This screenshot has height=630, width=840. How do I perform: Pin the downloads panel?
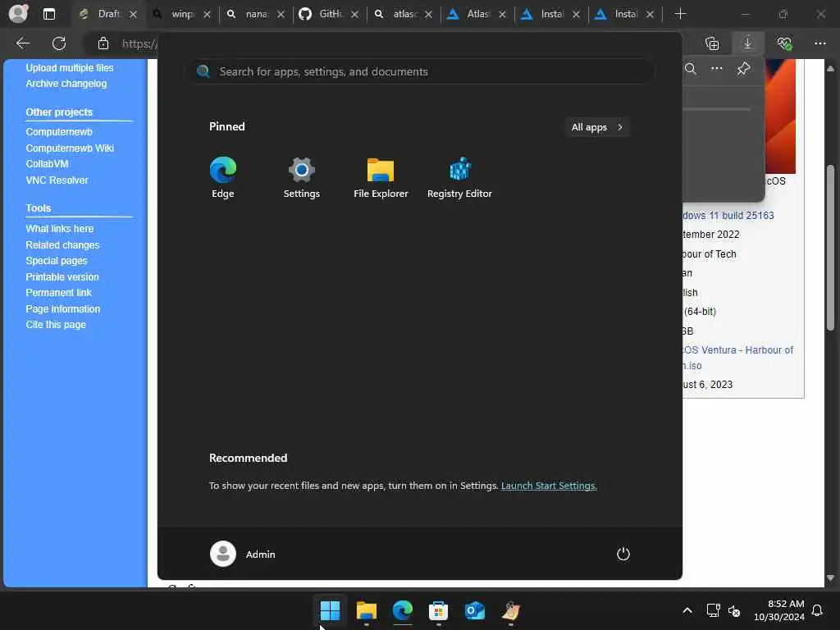743,69
